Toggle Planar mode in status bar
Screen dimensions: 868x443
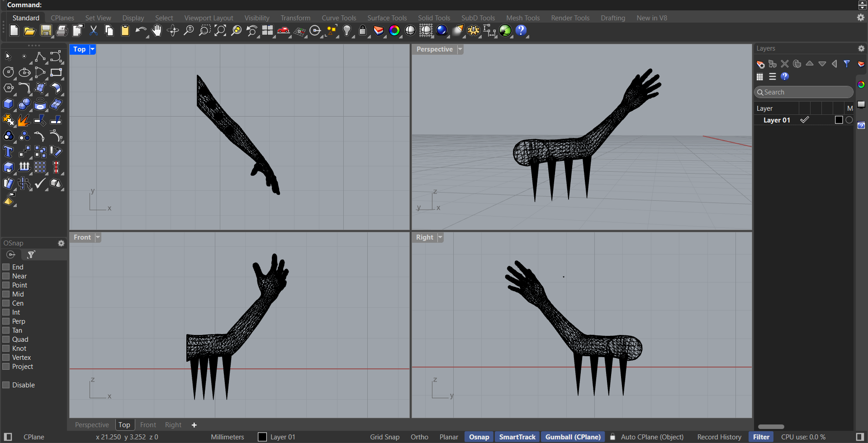(449, 437)
